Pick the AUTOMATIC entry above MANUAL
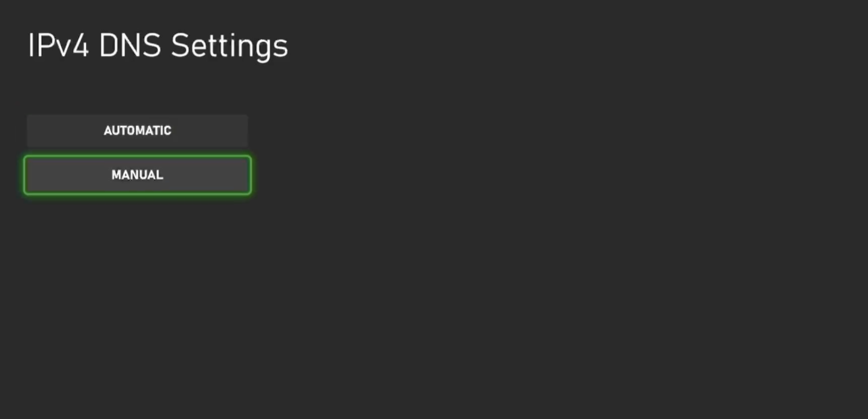 coord(137,130)
